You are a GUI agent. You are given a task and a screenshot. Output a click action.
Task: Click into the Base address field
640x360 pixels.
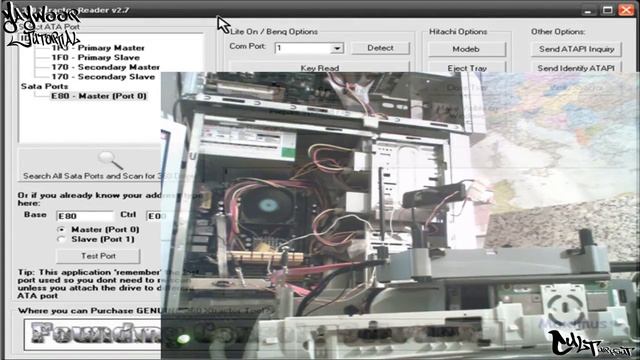click(x=85, y=216)
